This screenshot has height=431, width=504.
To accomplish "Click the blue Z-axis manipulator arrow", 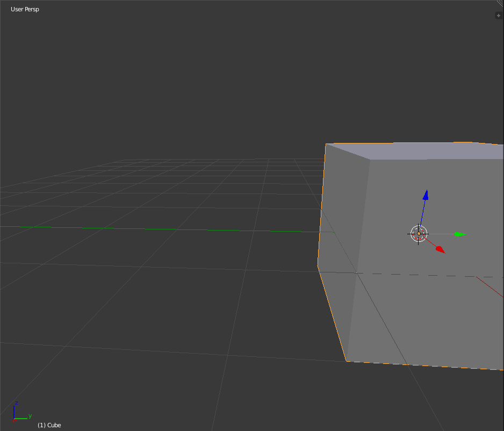I will pyautogui.click(x=426, y=195).
